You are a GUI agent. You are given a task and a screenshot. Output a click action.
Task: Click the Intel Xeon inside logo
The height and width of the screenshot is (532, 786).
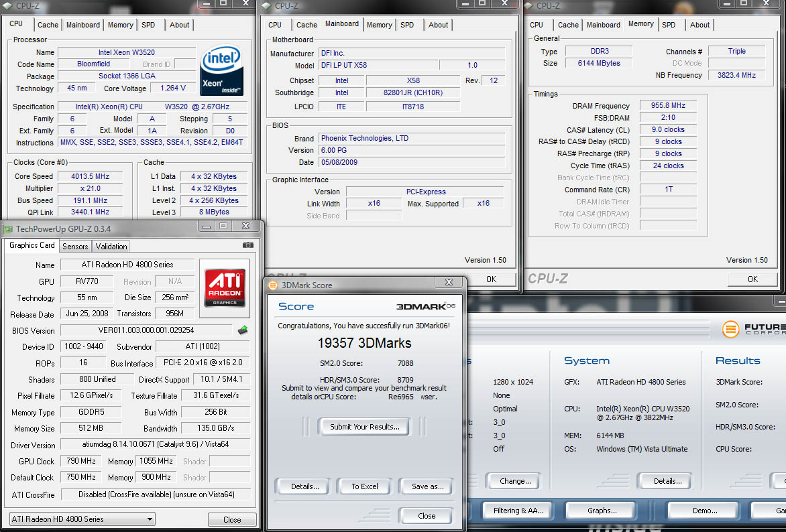221,70
